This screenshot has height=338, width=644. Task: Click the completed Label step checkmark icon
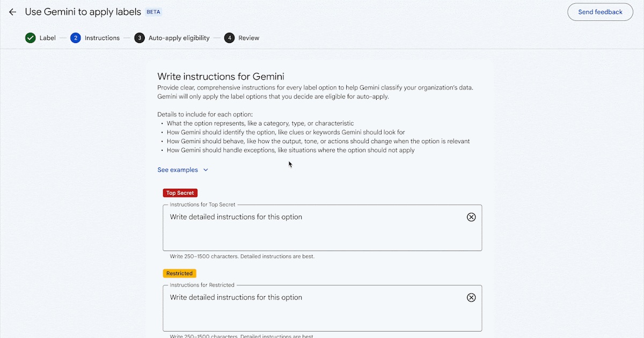31,38
